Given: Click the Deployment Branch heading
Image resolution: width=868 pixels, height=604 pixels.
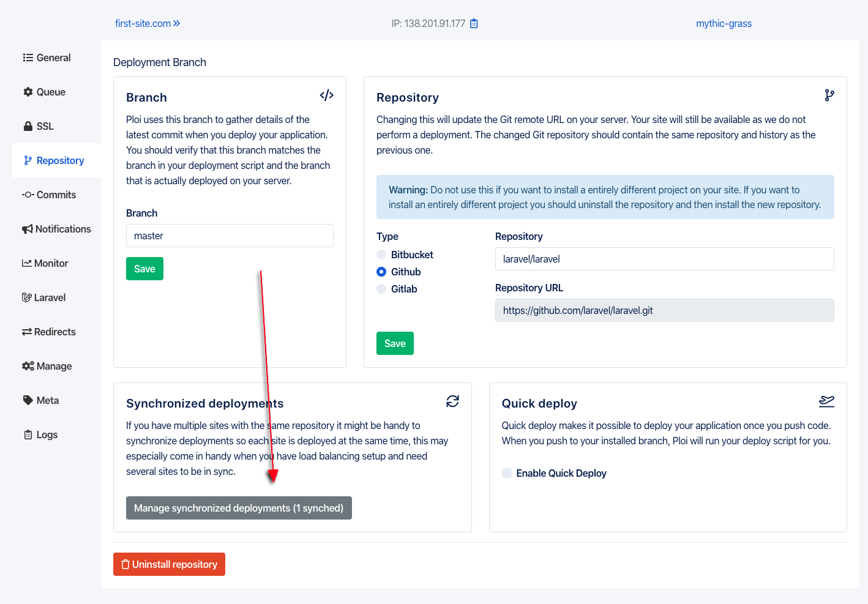Looking at the screenshot, I should pos(160,62).
